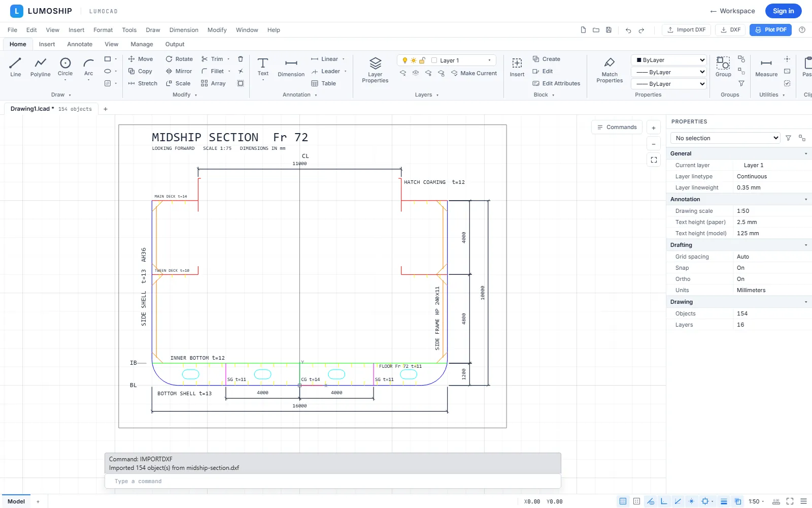Screen dimensions: 812x508
Task: Toggle grid display in status bar
Action: click(x=623, y=501)
